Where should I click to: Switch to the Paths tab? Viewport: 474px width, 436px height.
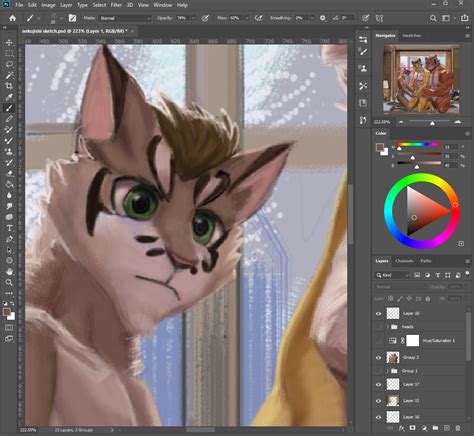(426, 261)
